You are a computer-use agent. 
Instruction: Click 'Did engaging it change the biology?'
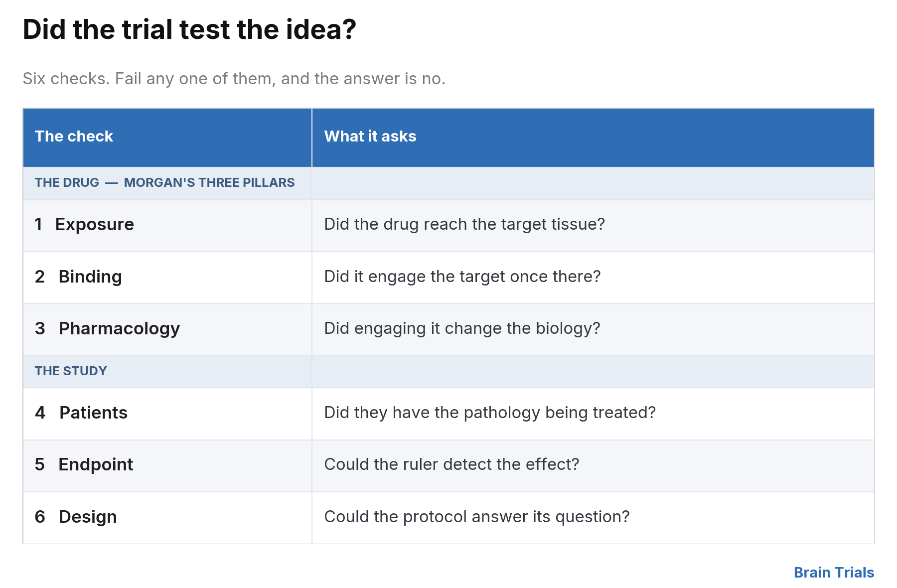[462, 328]
